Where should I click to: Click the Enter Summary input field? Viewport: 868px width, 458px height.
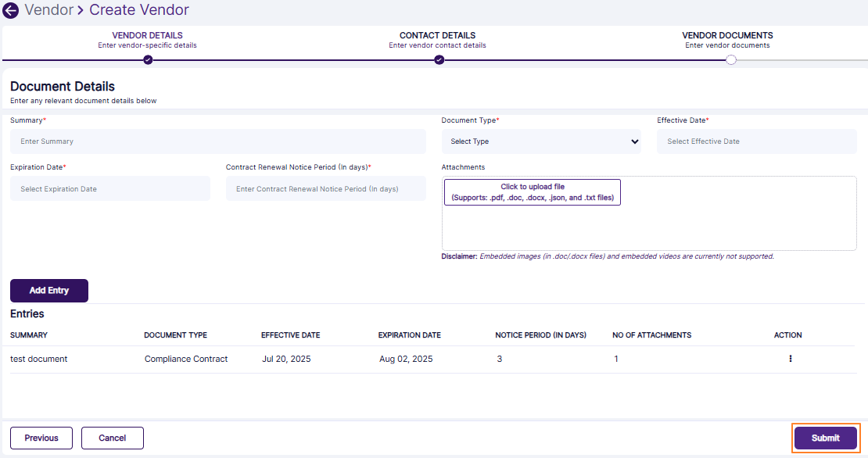pyautogui.click(x=217, y=141)
